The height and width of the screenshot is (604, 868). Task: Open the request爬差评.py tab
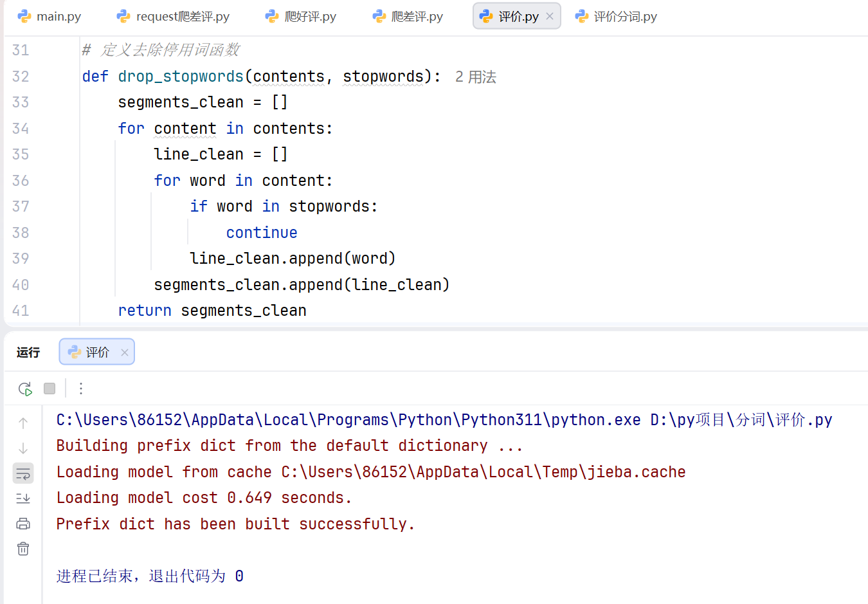coord(174,16)
